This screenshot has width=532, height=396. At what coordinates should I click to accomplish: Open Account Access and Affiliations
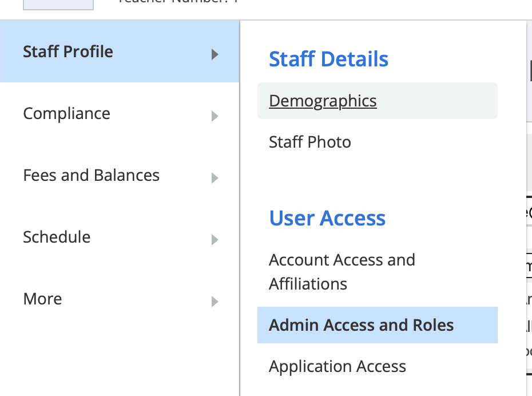[342, 271]
